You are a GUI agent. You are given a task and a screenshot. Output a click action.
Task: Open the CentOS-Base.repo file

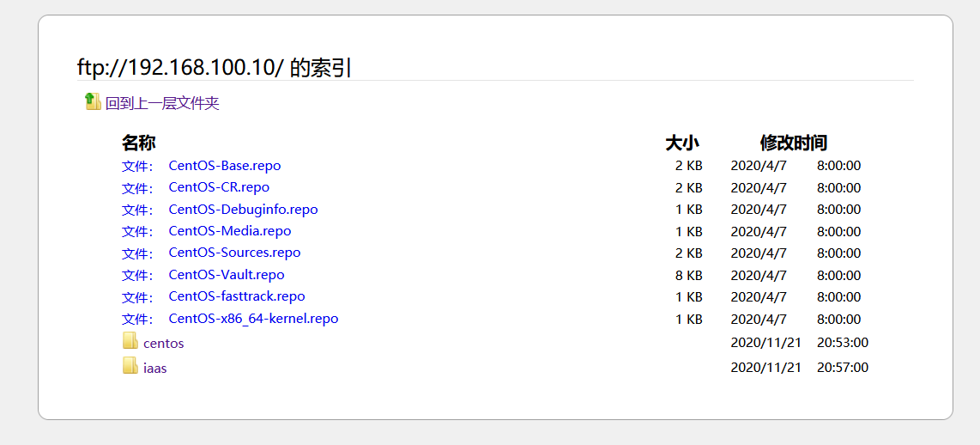(x=224, y=166)
